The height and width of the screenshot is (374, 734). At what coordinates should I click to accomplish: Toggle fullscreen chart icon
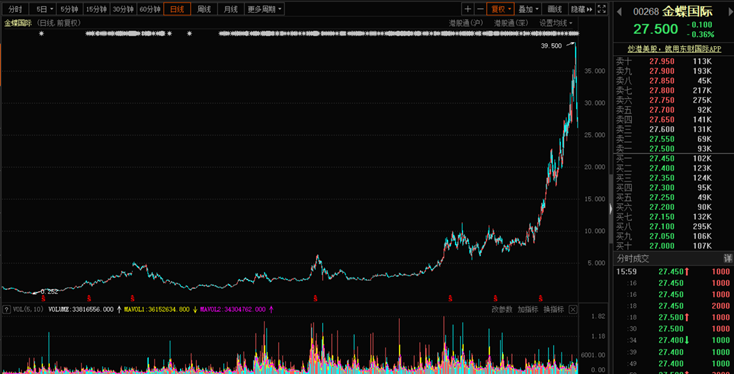(602, 9)
